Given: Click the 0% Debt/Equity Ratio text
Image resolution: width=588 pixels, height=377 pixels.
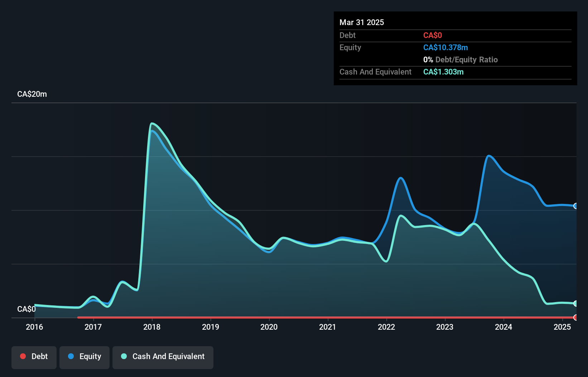Looking at the screenshot, I should [x=461, y=59].
